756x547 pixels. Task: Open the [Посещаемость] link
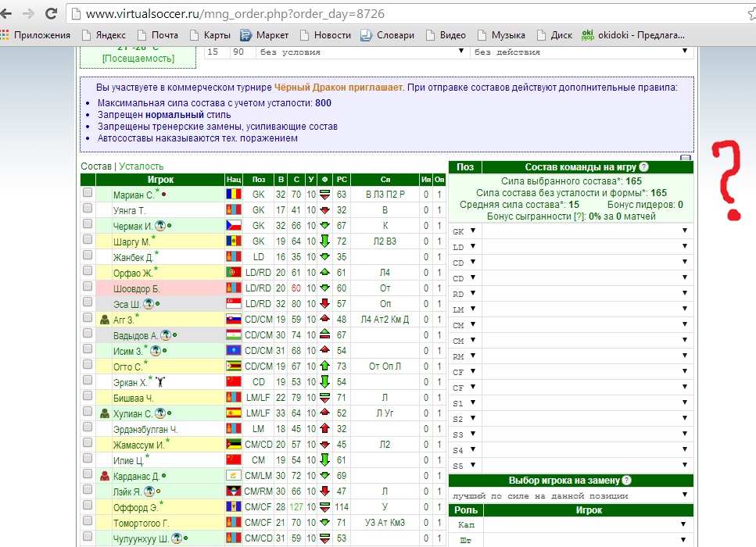click(x=138, y=59)
